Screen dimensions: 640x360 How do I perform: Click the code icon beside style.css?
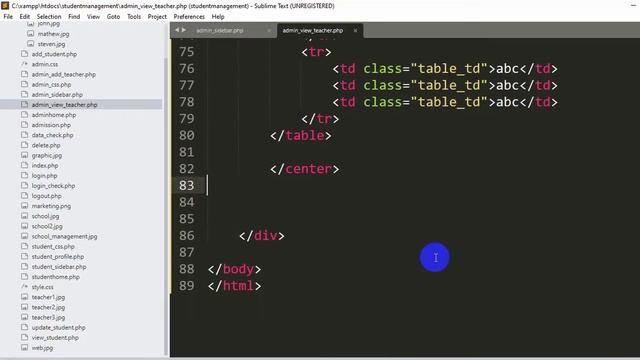pyautogui.click(x=24, y=287)
